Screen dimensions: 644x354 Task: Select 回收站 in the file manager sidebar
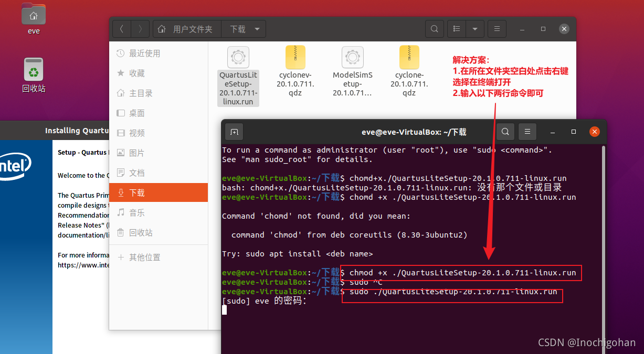click(x=159, y=233)
